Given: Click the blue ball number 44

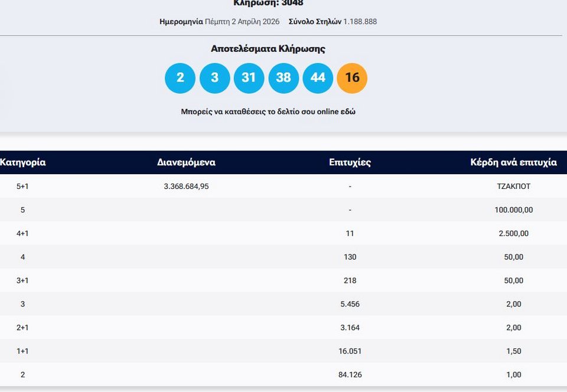Looking at the screenshot, I should (318, 78).
